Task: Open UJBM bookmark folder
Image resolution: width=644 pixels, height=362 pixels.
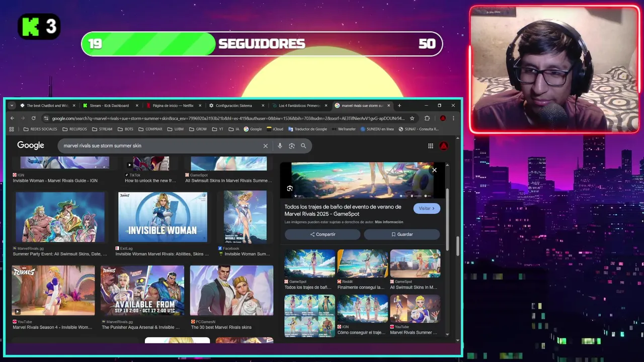Action: point(176,129)
